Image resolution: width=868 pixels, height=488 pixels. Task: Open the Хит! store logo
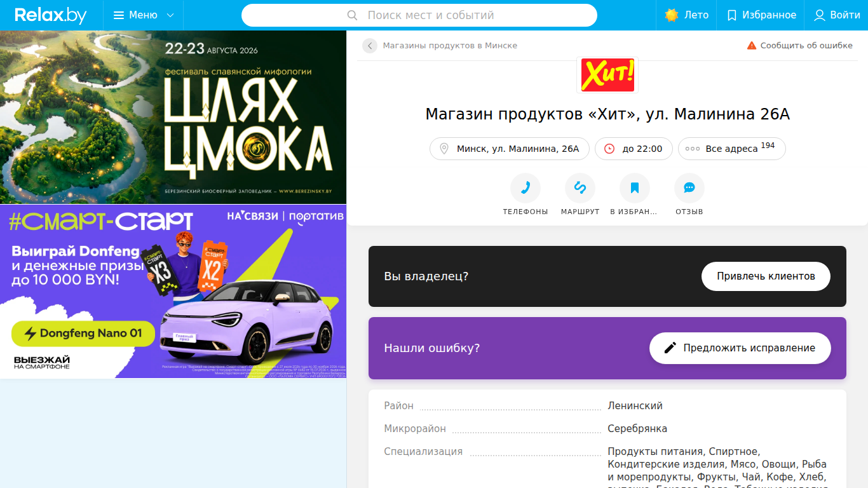607,75
